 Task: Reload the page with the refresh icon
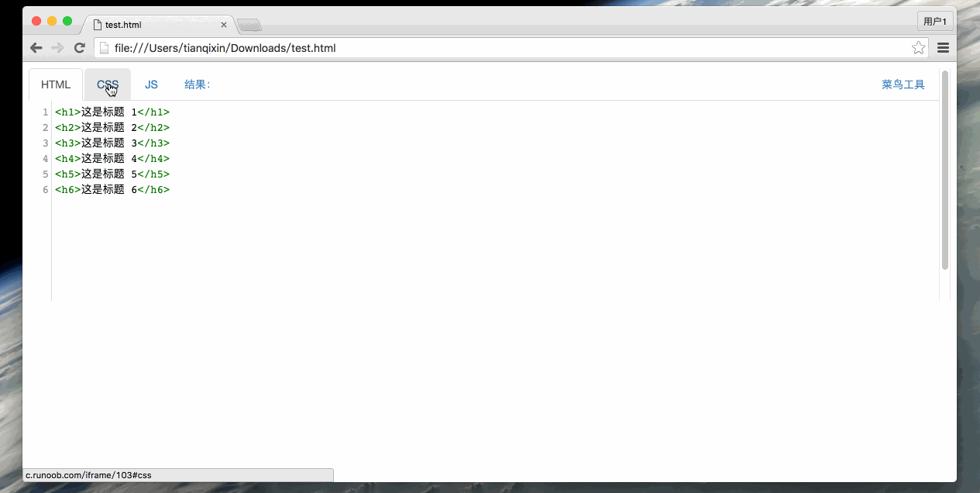(79, 48)
